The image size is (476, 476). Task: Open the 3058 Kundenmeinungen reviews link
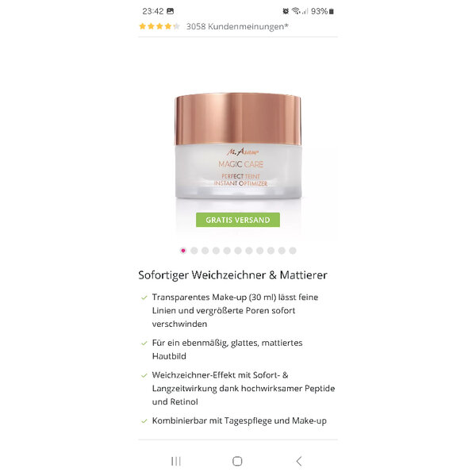click(237, 27)
